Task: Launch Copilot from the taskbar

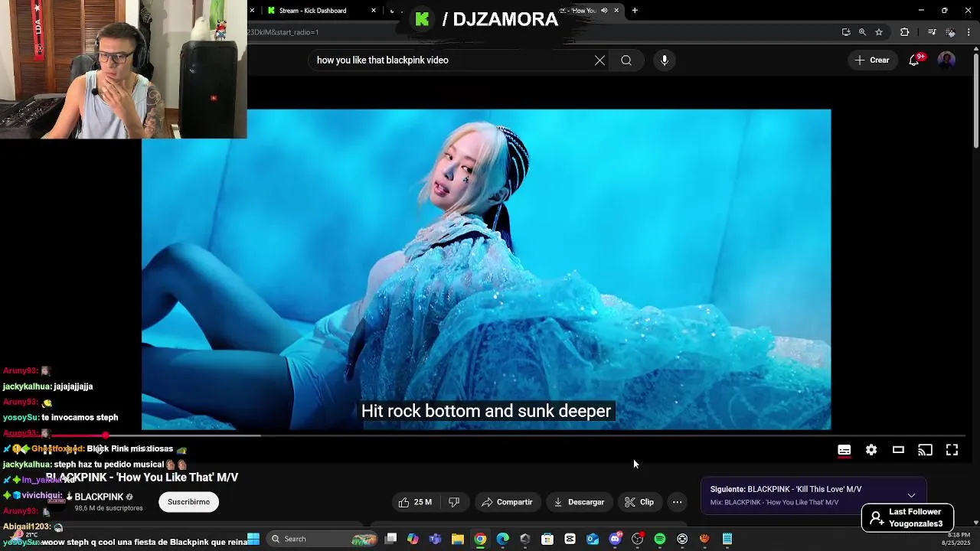Action: (x=413, y=539)
